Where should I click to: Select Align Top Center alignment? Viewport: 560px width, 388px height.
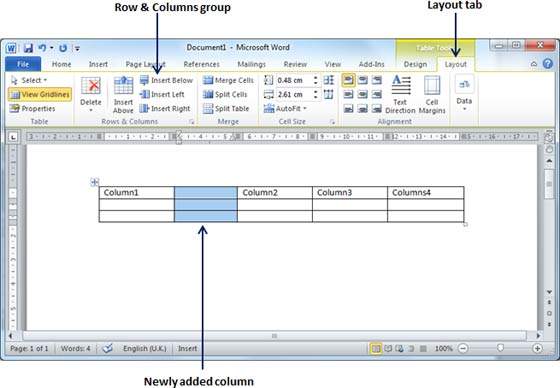coord(362,80)
